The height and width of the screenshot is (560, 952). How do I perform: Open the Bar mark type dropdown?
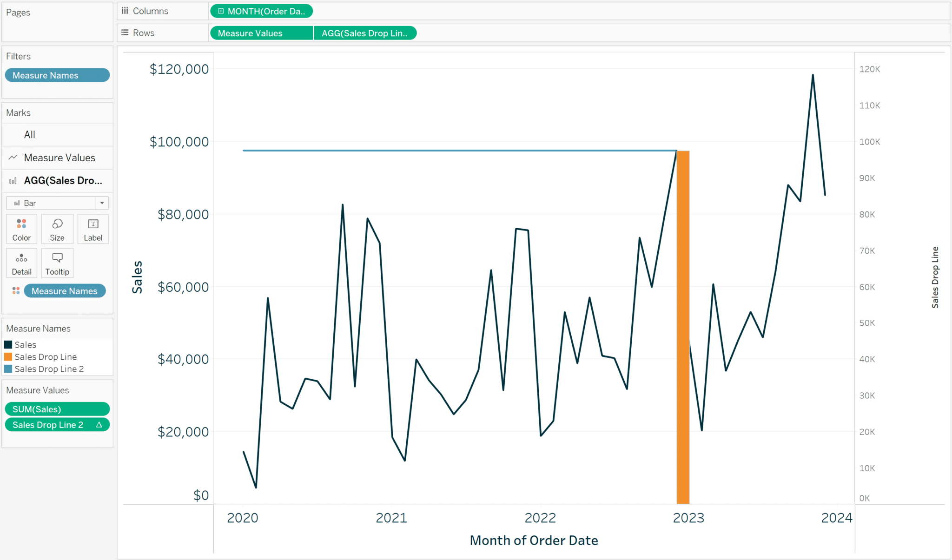click(x=102, y=203)
